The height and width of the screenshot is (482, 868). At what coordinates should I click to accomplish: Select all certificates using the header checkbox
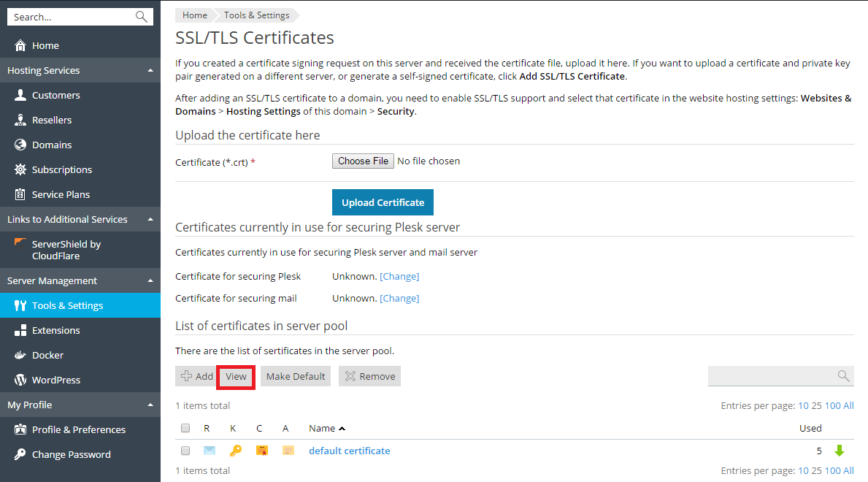pyautogui.click(x=185, y=428)
